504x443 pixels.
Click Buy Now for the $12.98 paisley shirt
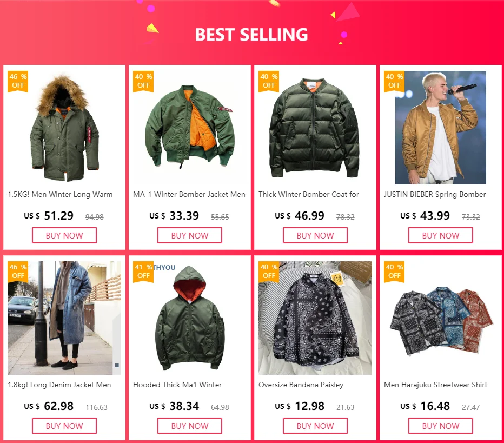(315, 426)
